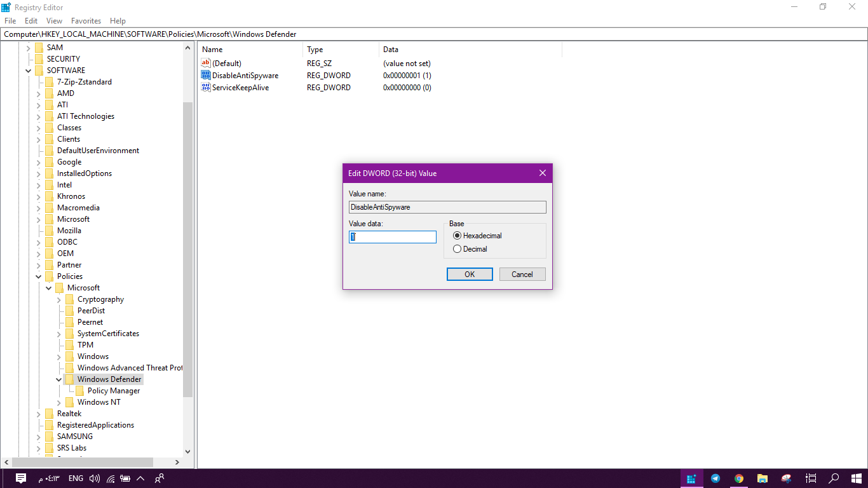Click the SOFTWARE folder icon
Image resolution: width=868 pixels, height=488 pixels.
pyautogui.click(x=39, y=71)
